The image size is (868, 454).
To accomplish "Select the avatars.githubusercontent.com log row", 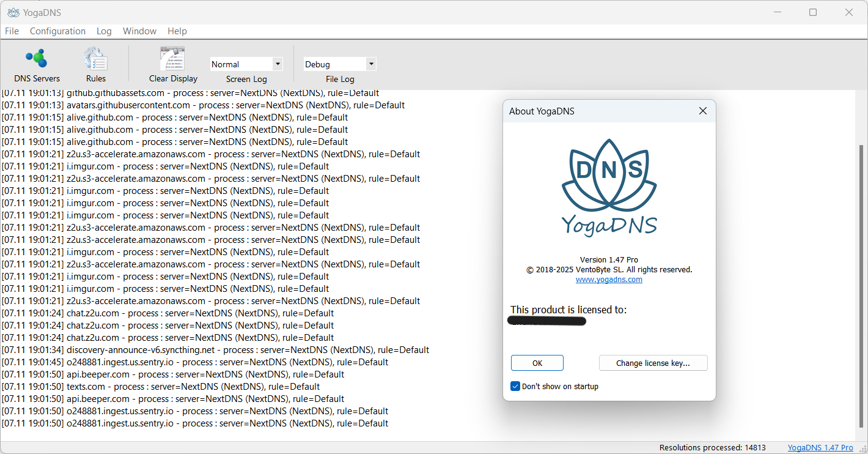I will pos(203,105).
